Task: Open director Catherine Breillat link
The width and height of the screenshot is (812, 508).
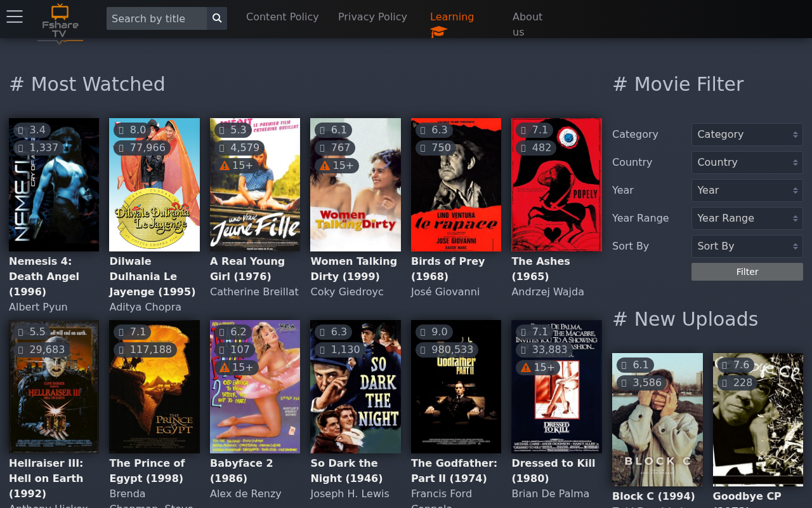Action: (x=254, y=292)
